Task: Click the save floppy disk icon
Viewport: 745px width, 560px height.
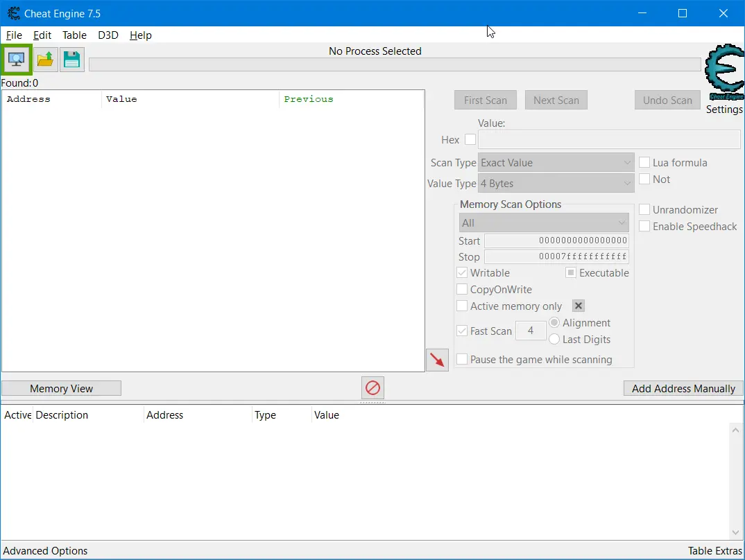Action: click(x=71, y=60)
